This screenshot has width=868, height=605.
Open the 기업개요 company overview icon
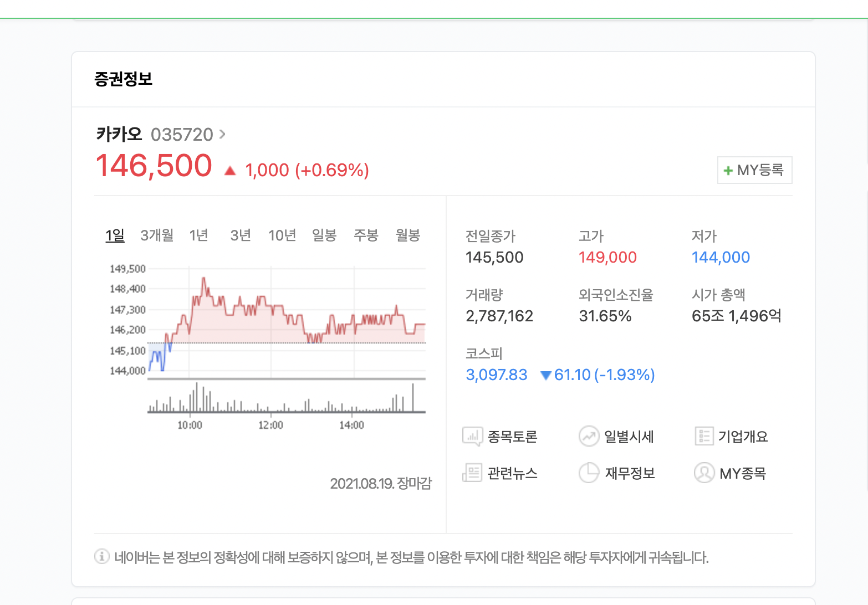[704, 436]
